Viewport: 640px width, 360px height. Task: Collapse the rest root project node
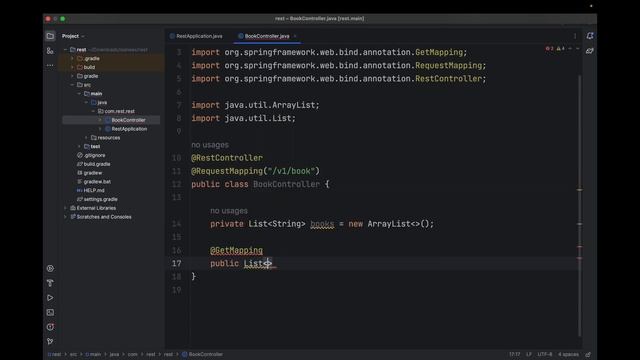coord(65,50)
